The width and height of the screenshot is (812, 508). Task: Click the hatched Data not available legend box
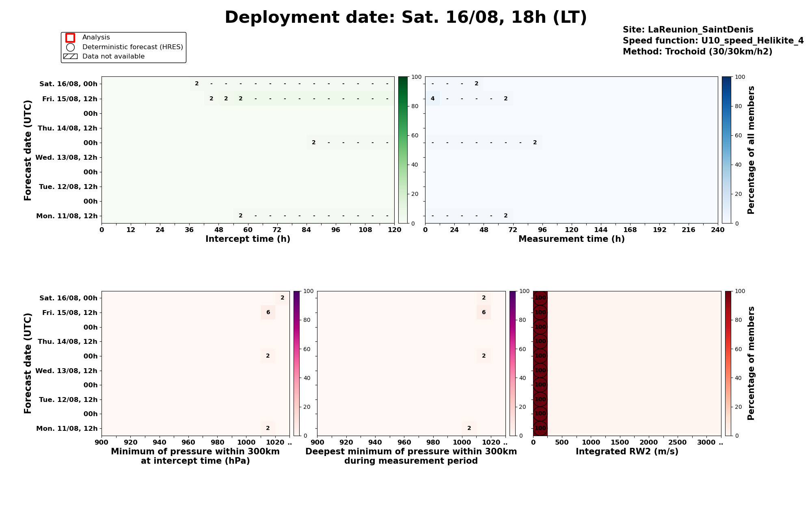pyautogui.click(x=70, y=56)
